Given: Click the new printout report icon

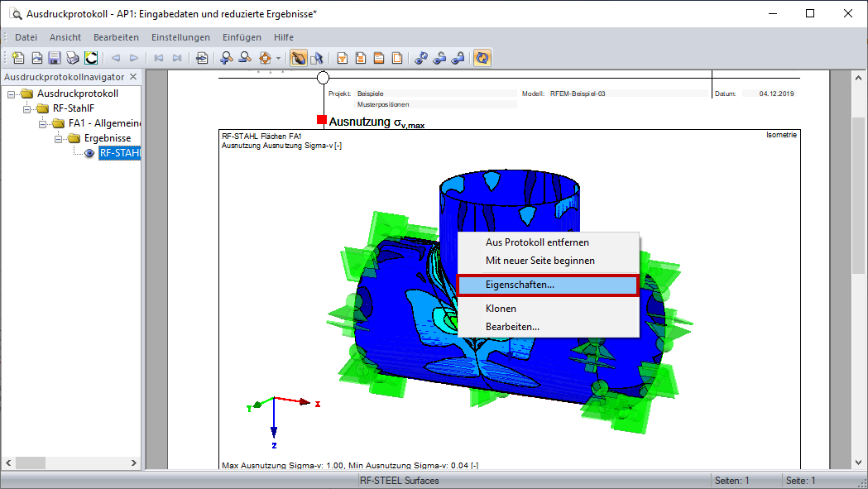Looking at the screenshot, I should pyautogui.click(x=17, y=58).
